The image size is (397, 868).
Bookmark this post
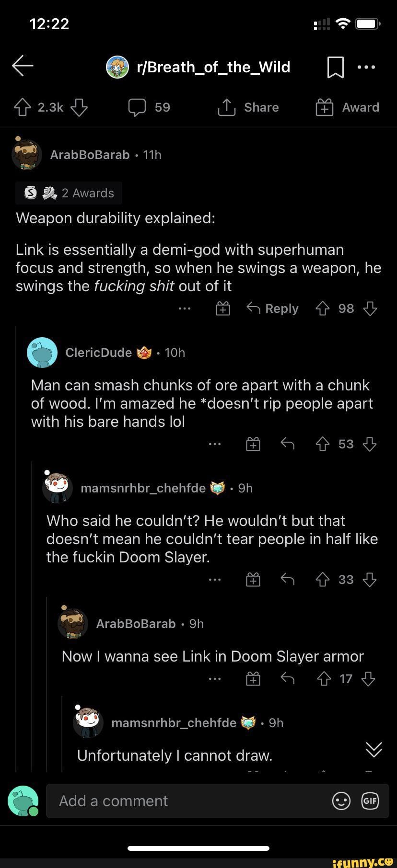[335, 67]
